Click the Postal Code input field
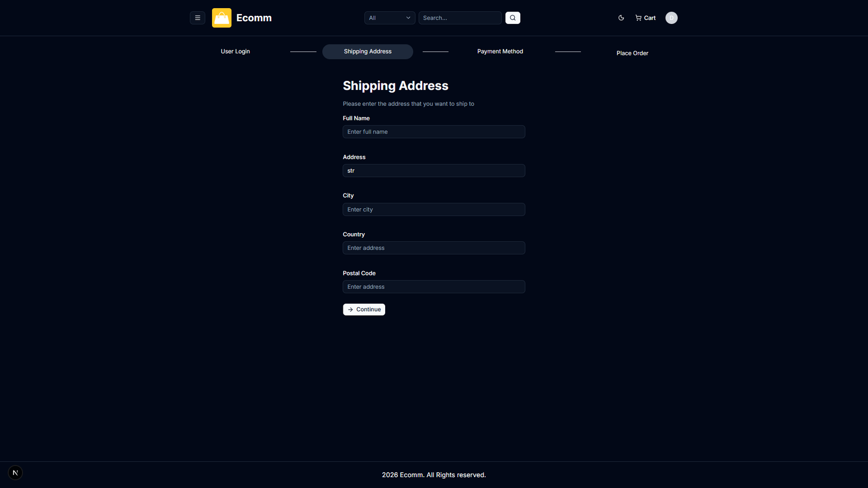Image resolution: width=868 pixels, height=488 pixels. point(434,287)
